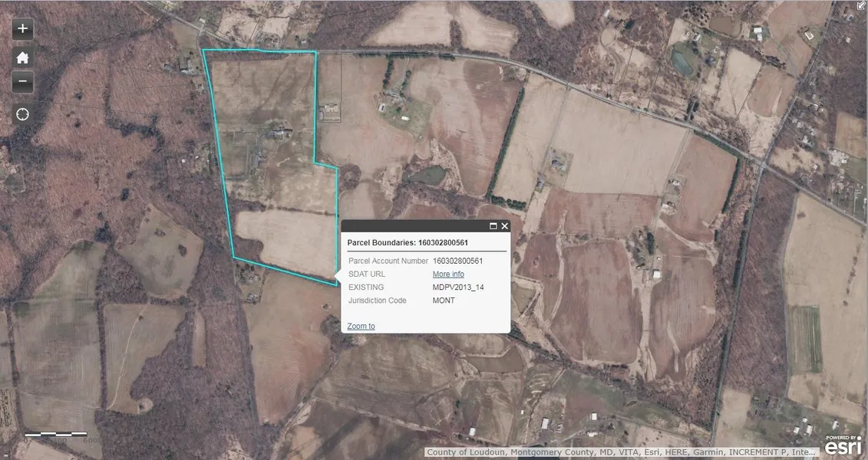Click the Jurisdiction Code value MONT

pyautogui.click(x=444, y=300)
